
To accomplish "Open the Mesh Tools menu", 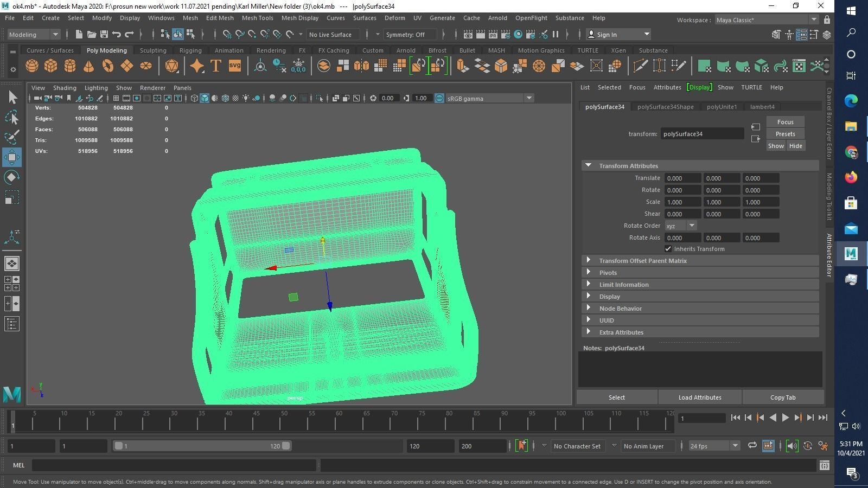I will (257, 18).
